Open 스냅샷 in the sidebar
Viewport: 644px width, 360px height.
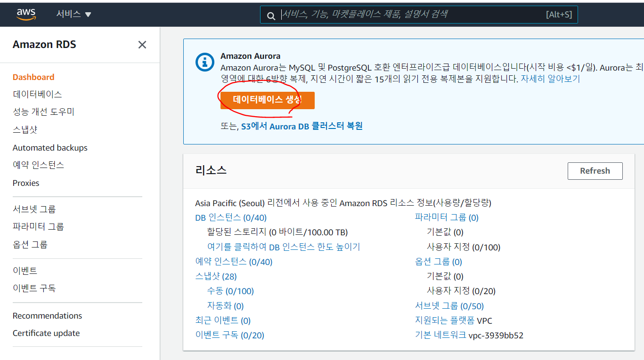pos(25,129)
